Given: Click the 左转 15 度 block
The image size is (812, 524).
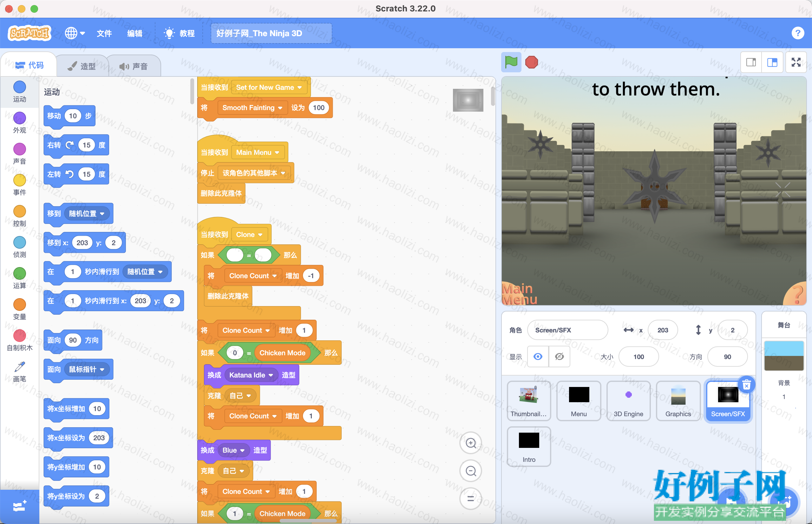Looking at the screenshot, I should coord(76,174).
